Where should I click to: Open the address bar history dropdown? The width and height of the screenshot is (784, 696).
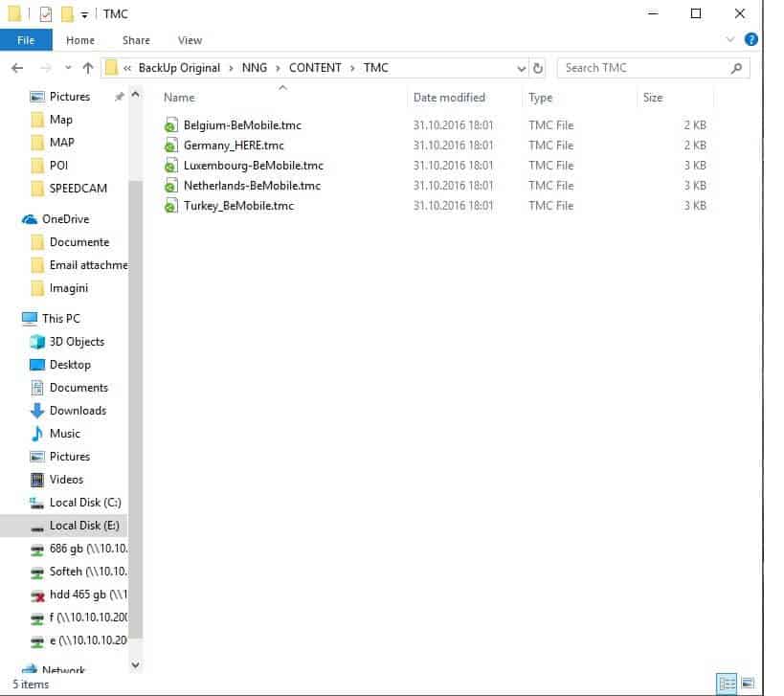coord(522,68)
